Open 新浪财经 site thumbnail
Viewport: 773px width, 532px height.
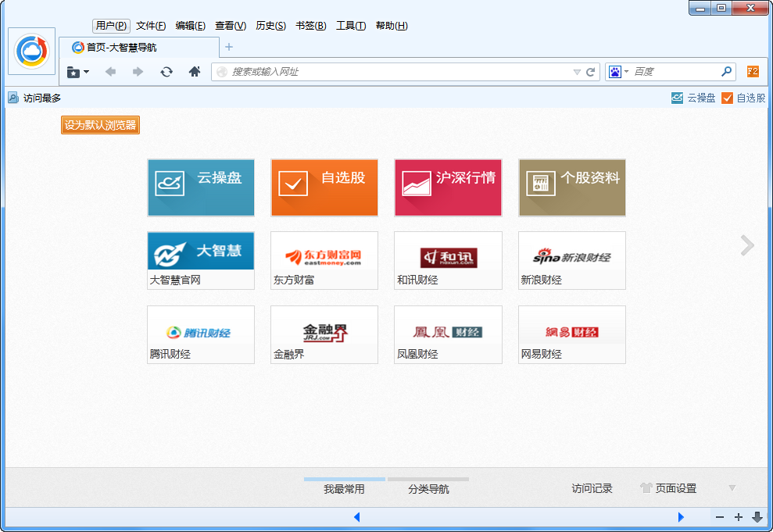pyautogui.click(x=572, y=261)
